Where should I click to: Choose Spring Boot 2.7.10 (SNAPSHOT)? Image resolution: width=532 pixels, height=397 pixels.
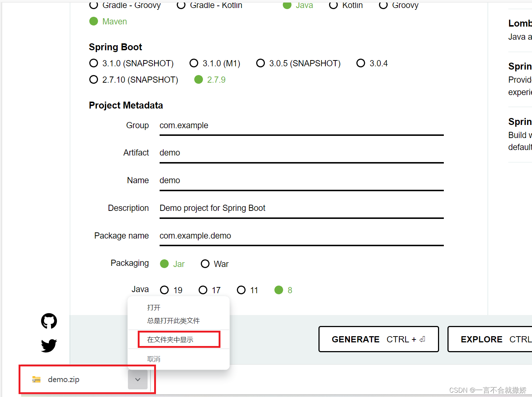tap(134, 80)
